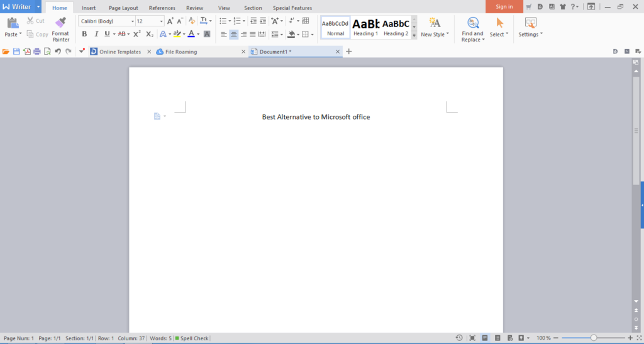Viewport: 644px width, 344px height.
Task: Expand the Paste options arrow
Action: pos(21,34)
